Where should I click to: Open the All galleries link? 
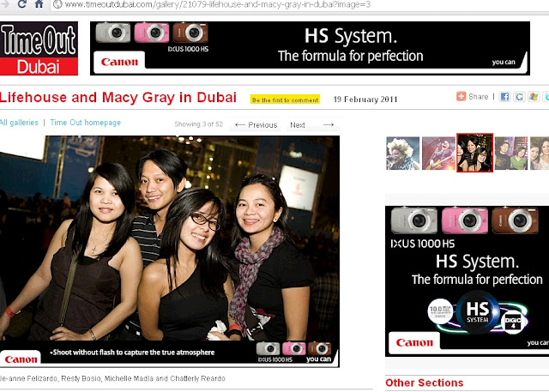pyautogui.click(x=19, y=123)
